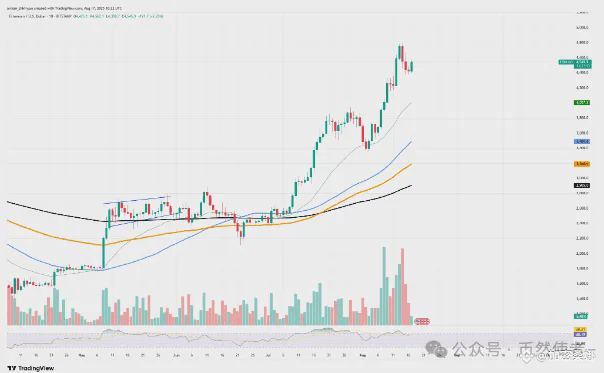Click the tallest red volume bar

tap(403, 287)
